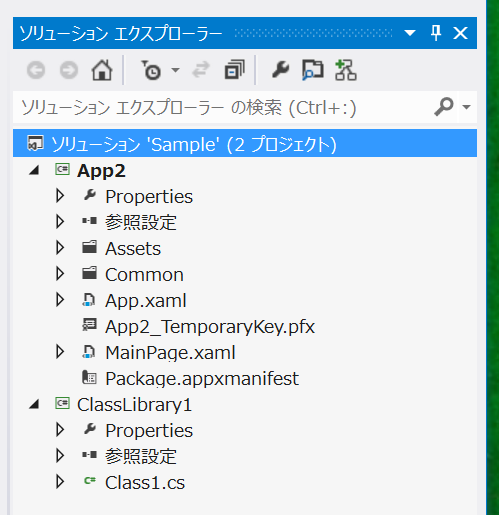The image size is (499, 515).
Task: Click the Collapse All icon
Action: coord(235,70)
